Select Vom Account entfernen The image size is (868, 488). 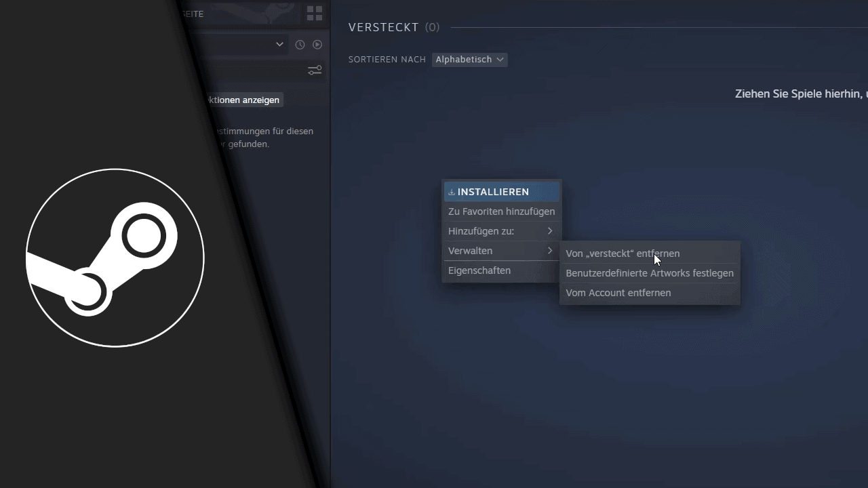tap(618, 293)
